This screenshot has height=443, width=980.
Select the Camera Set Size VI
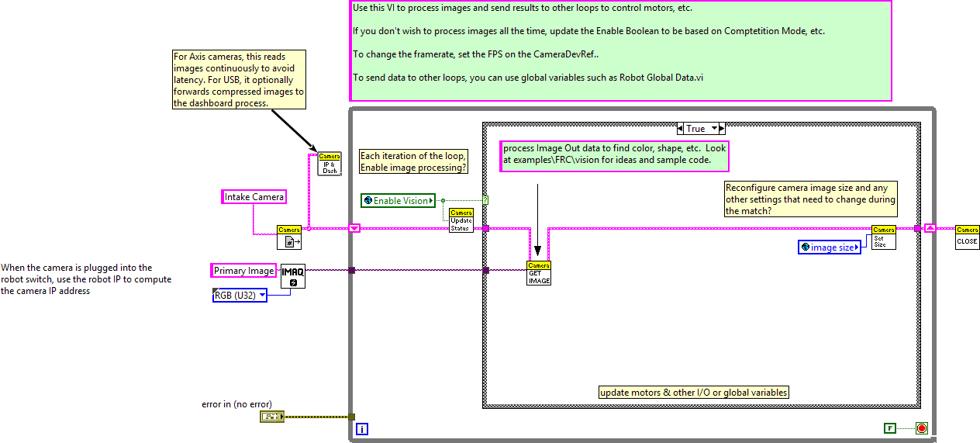click(x=884, y=237)
